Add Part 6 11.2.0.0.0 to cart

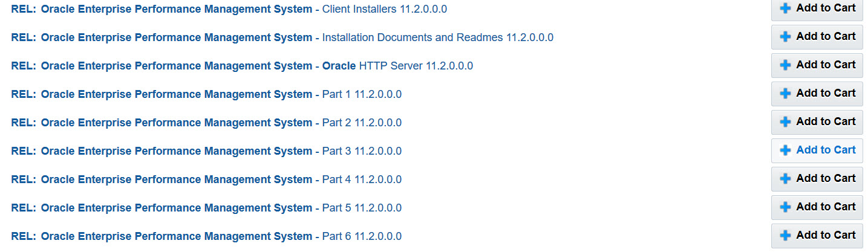(x=817, y=236)
